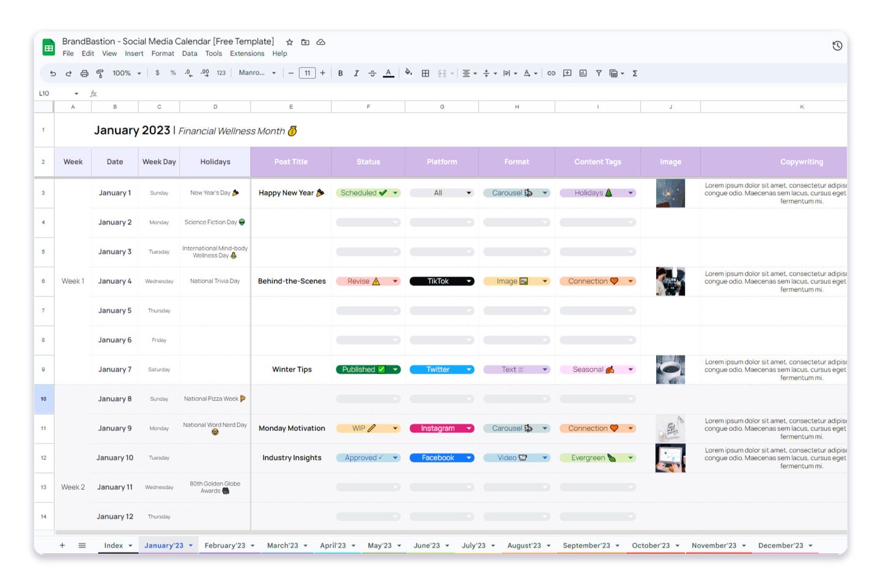883x588 pixels.
Task: Click the create filter icon
Action: click(598, 73)
